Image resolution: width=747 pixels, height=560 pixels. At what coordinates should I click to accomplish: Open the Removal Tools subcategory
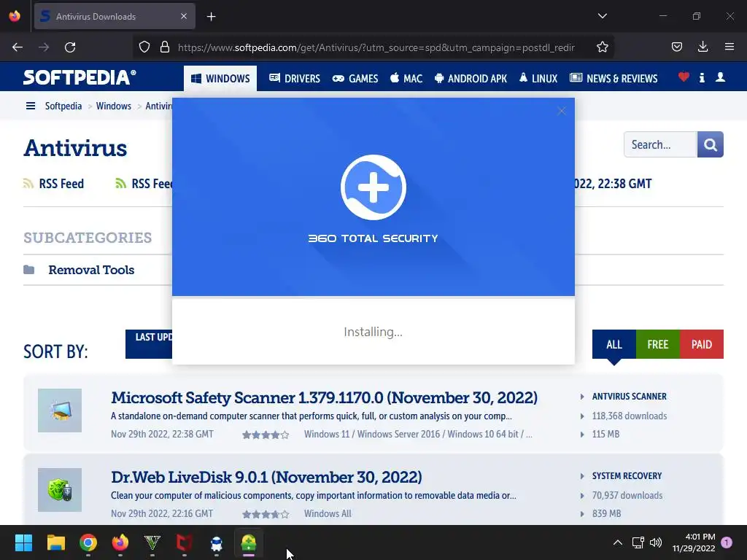pyautogui.click(x=91, y=270)
